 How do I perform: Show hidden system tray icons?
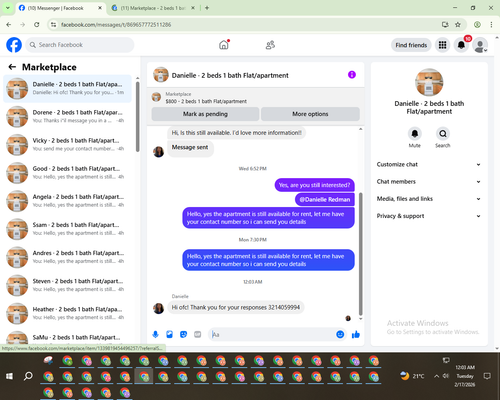point(436,376)
